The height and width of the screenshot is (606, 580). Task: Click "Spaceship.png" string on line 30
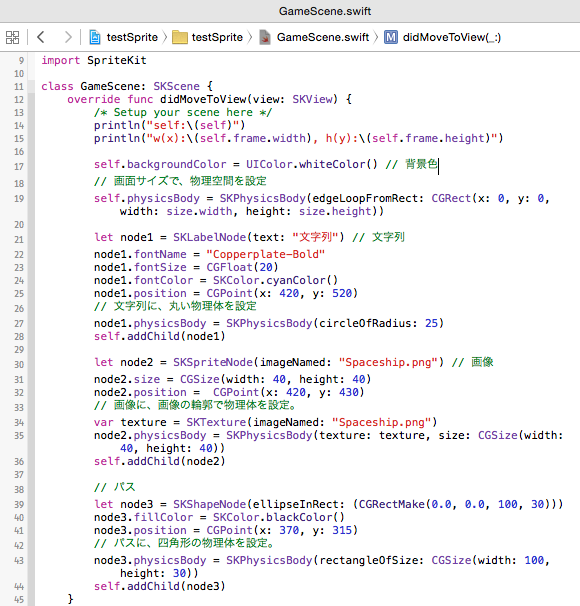click(388, 362)
